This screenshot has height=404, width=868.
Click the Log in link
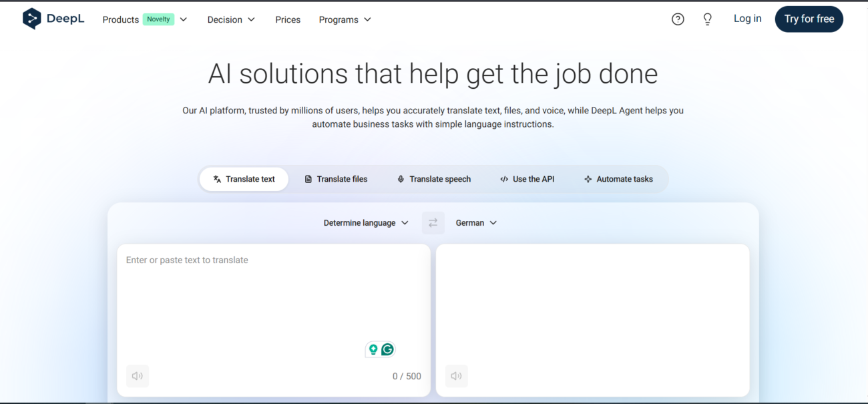pyautogui.click(x=747, y=19)
